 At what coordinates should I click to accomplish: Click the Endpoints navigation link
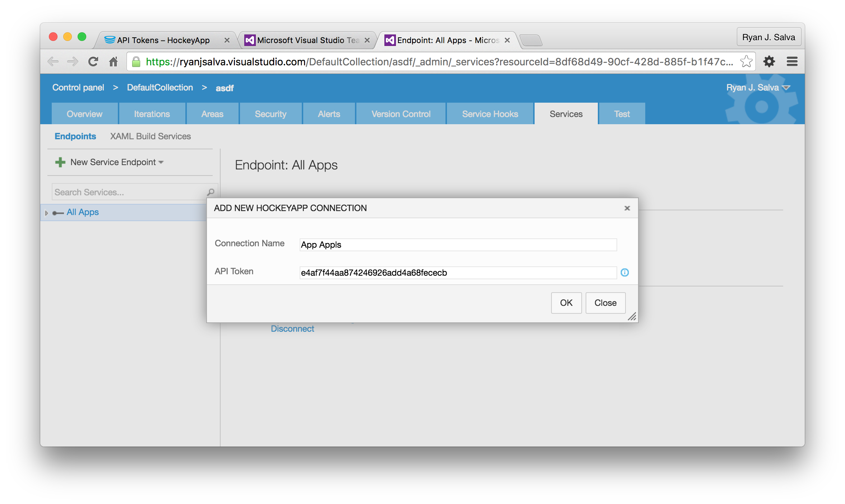point(74,136)
